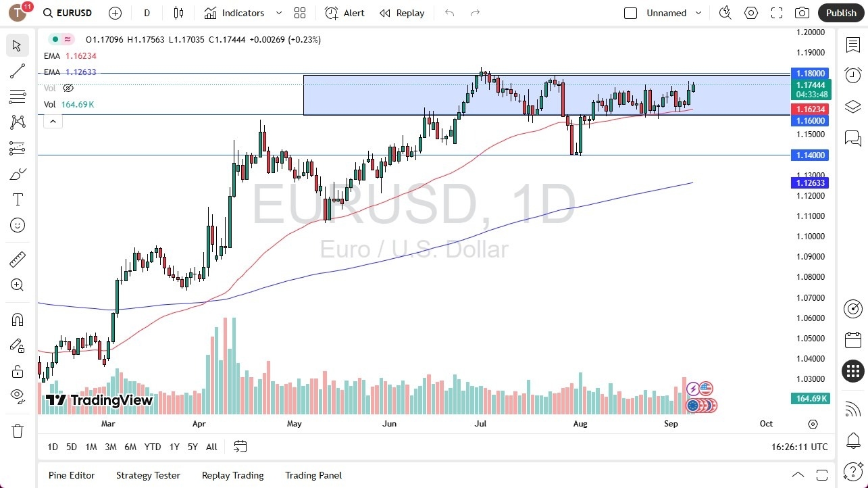Switch to the Strategy Tester tab

coord(148,475)
